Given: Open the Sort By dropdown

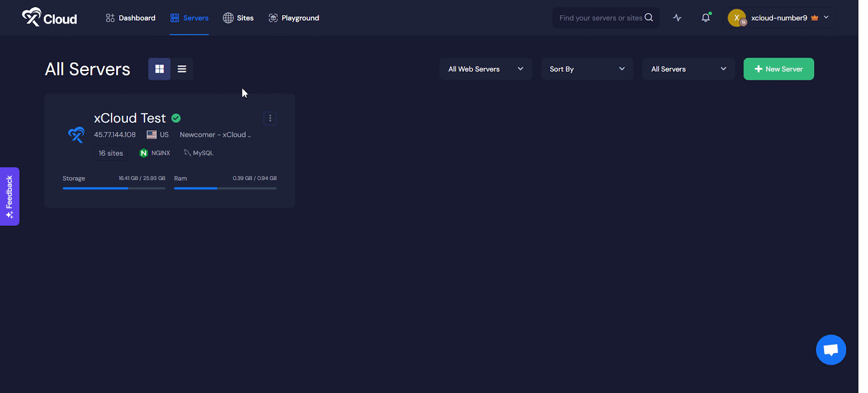Looking at the screenshot, I should [x=587, y=69].
